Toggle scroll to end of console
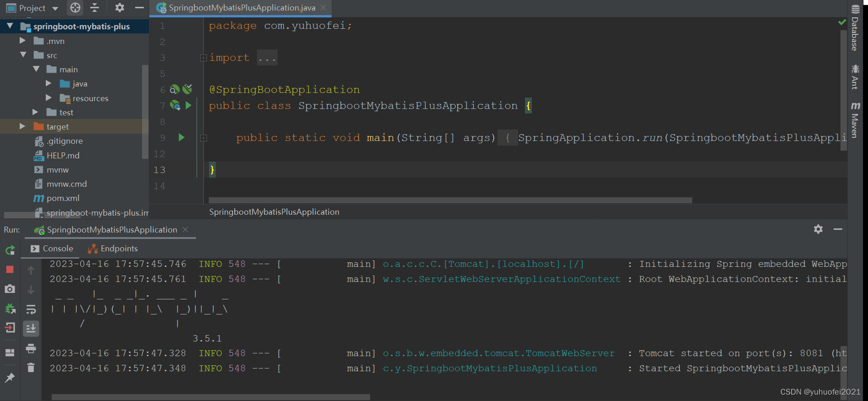The height and width of the screenshot is (401, 868). (x=31, y=328)
